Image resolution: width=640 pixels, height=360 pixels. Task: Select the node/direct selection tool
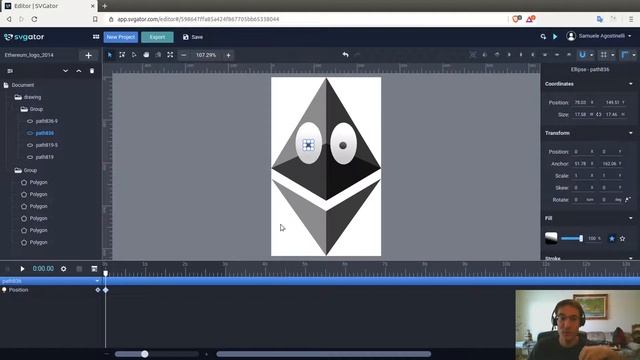(x=134, y=55)
